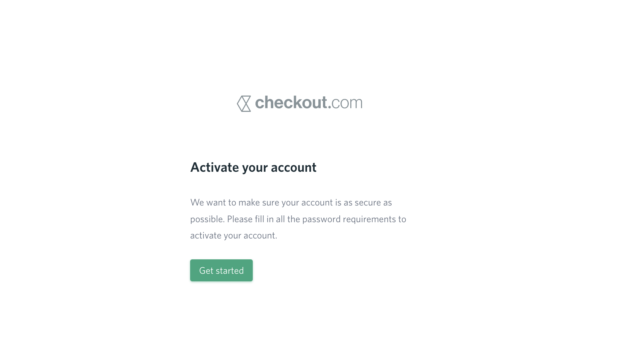This screenshot has height=364, width=630.
Task: Click the word We starting the description
Action: pos(197,202)
